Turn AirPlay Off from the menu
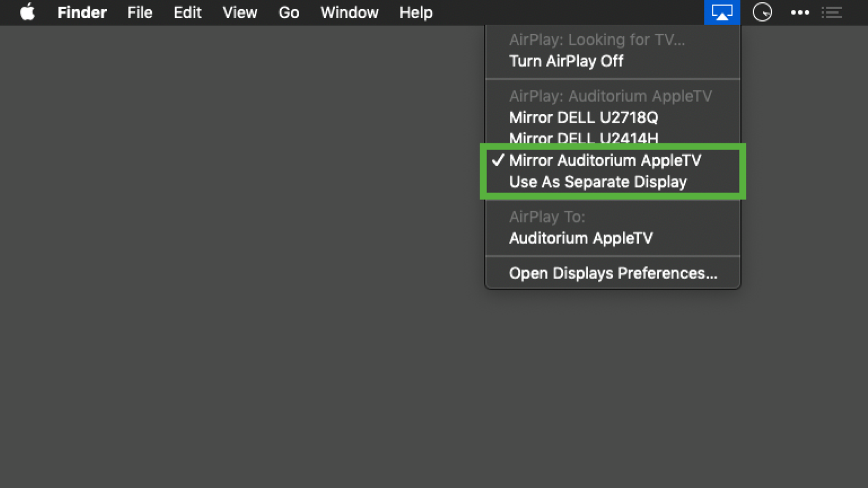Image resolution: width=868 pixels, height=488 pixels. coord(566,61)
